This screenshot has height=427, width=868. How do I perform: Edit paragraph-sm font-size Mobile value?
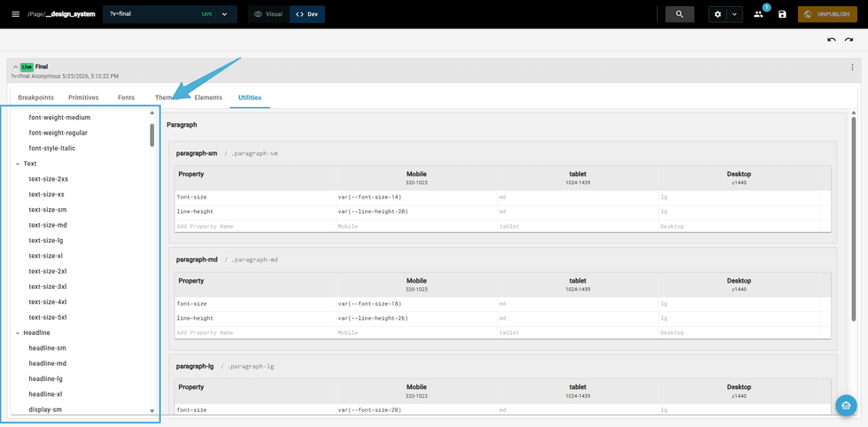[x=416, y=198]
